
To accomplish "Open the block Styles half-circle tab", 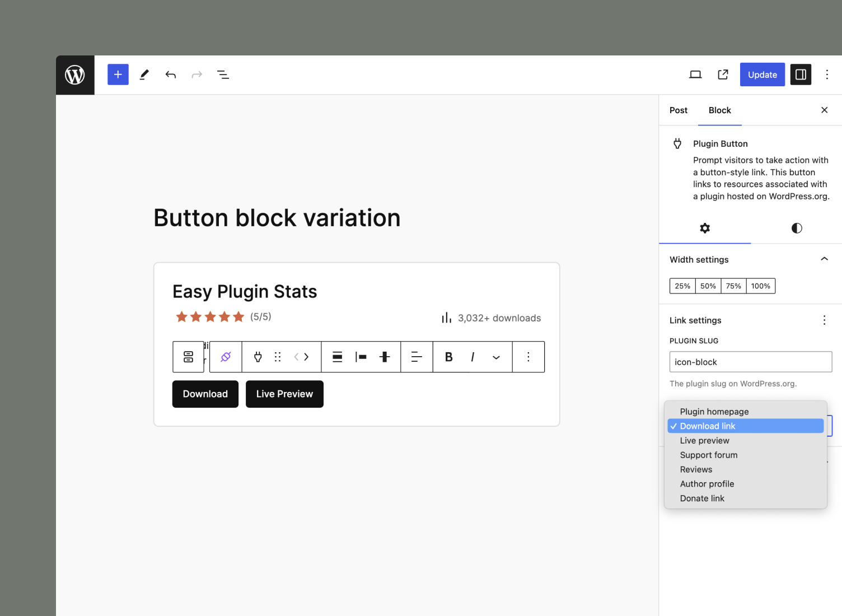I will click(797, 228).
